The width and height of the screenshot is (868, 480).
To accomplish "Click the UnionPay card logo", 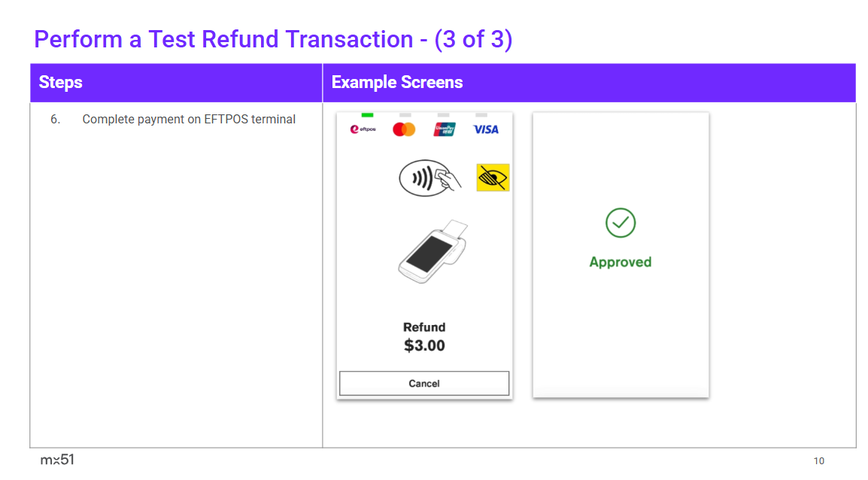I will pyautogui.click(x=445, y=129).
